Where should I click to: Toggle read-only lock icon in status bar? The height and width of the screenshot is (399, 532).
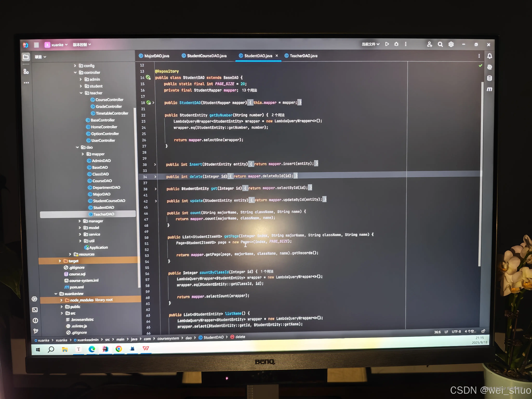[x=483, y=331]
